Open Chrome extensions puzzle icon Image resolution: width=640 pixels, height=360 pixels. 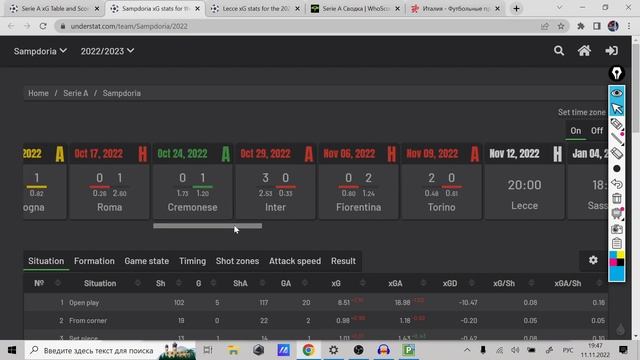[580, 26]
